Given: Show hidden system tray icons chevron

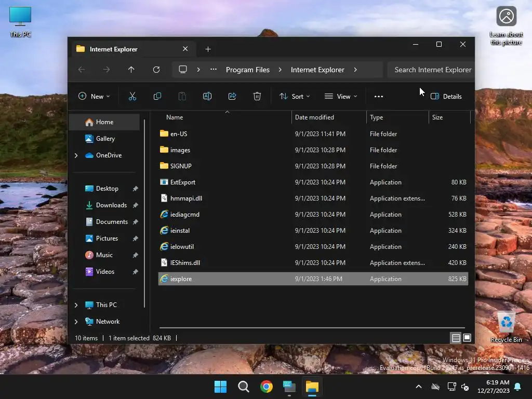Looking at the screenshot, I should [x=419, y=387].
